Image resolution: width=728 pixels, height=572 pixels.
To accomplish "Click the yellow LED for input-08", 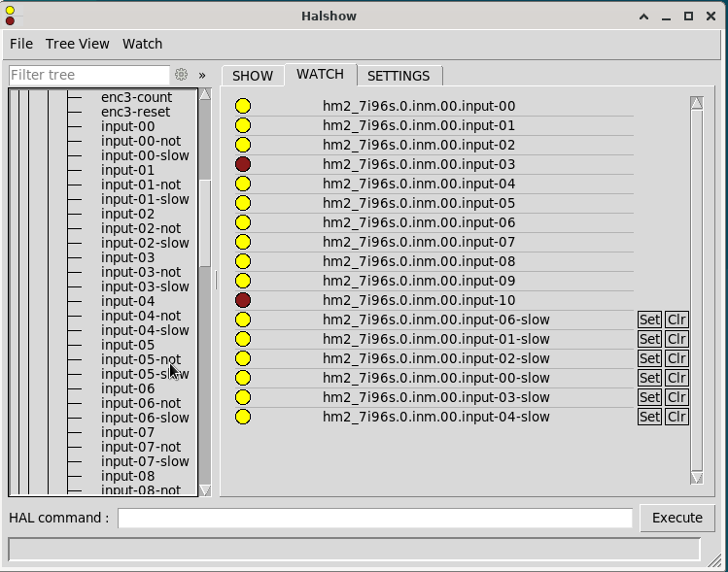I will tap(243, 261).
